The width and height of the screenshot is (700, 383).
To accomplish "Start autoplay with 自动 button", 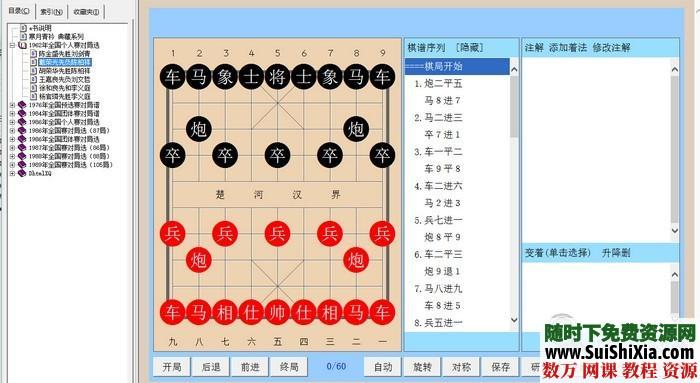I will click(383, 367).
